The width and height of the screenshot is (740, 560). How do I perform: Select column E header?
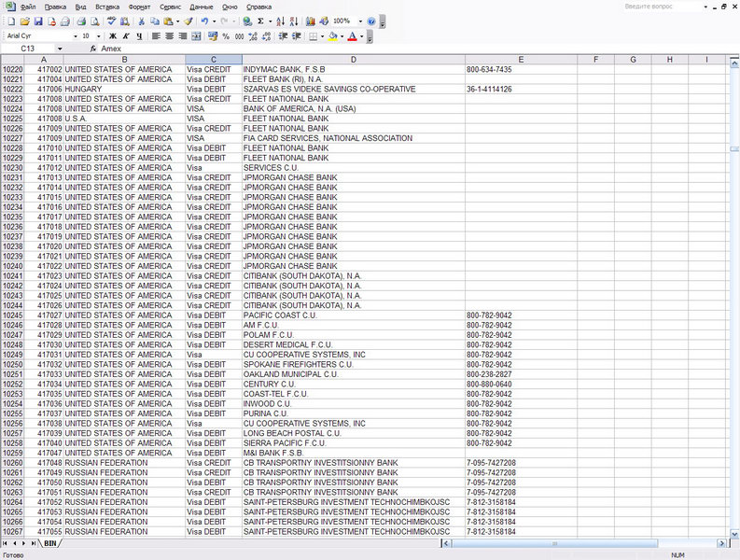pyautogui.click(x=521, y=60)
